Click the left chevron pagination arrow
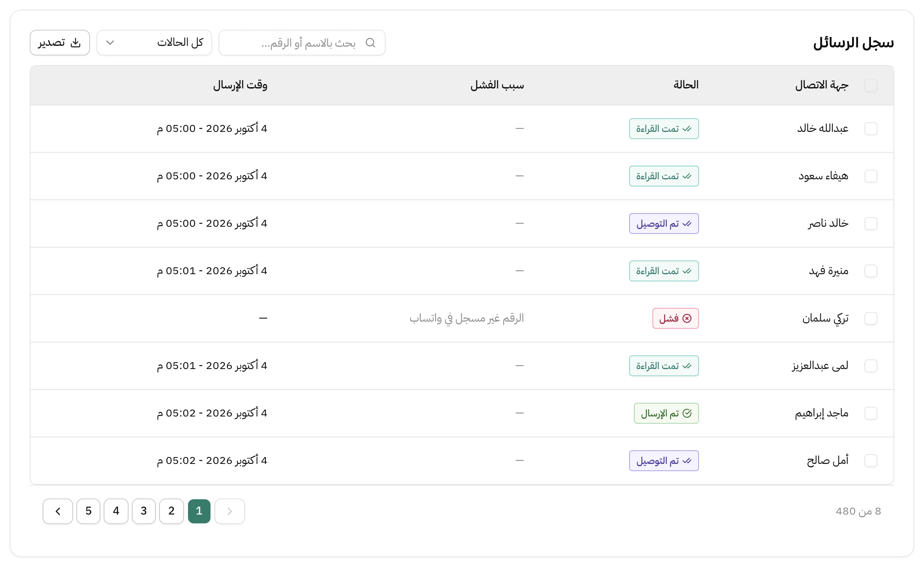924x566 pixels. click(58, 511)
